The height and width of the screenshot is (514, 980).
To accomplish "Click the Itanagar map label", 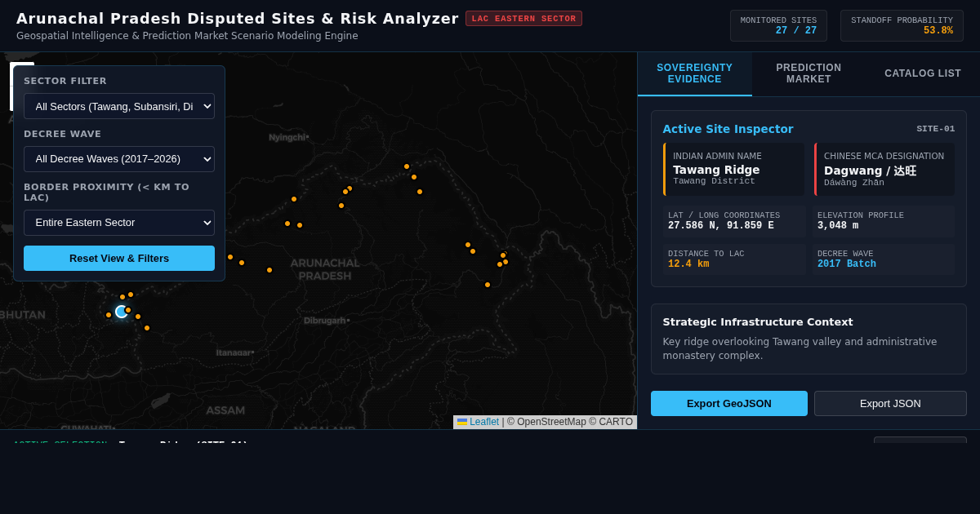I will 235,352.
